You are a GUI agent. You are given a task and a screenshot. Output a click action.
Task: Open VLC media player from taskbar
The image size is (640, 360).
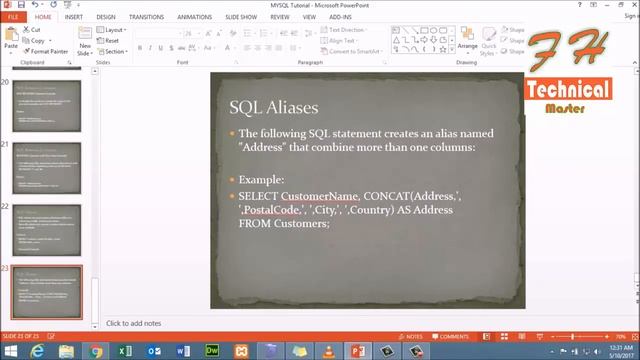coord(329,351)
